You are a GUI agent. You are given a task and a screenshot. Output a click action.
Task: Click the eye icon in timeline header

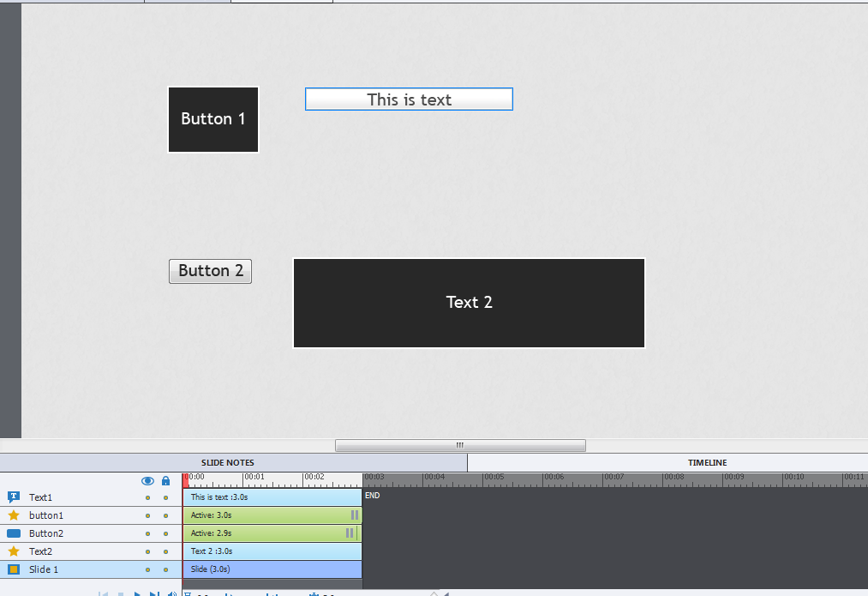click(x=147, y=481)
